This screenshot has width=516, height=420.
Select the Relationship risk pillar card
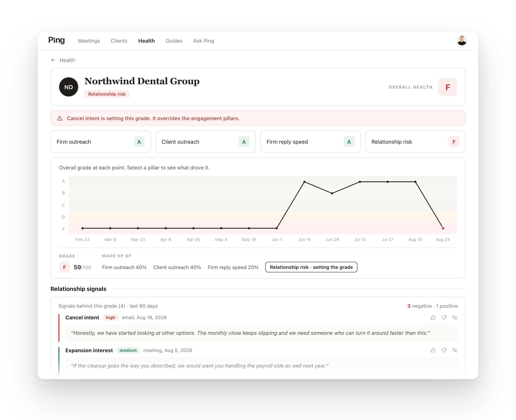coord(415,142)
